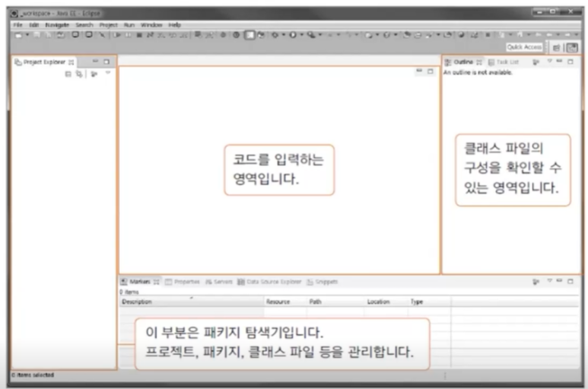Image resolution: width=588 pixels, height=389 pixels.
Task: Click the Project Explorer tab icon
Action: click(x=17, y=62)
